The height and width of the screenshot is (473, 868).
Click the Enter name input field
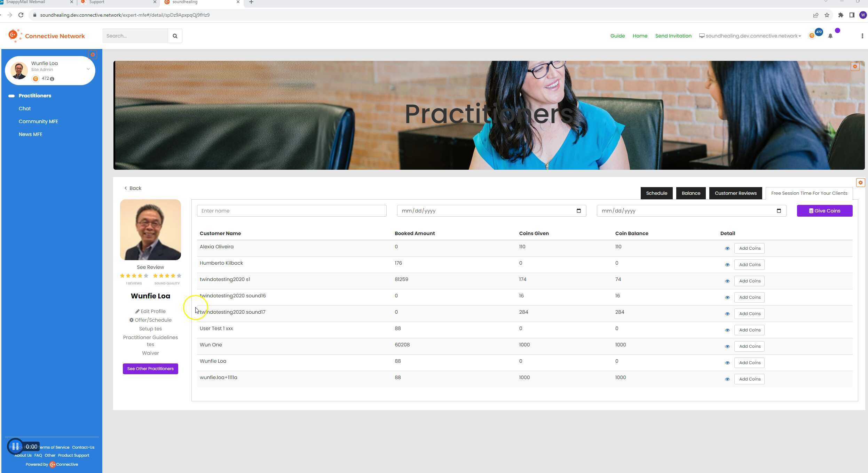point(291,211)
